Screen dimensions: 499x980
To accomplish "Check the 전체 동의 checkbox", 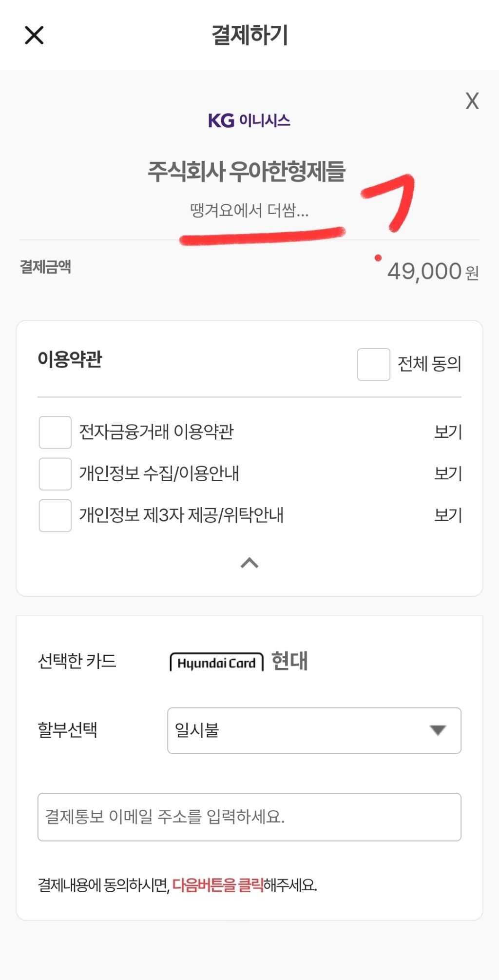I will [373, 364].
